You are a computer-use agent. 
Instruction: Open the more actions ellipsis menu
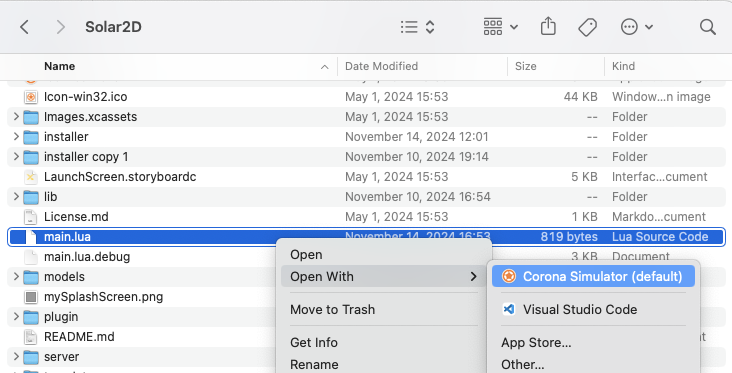(636, 27)
